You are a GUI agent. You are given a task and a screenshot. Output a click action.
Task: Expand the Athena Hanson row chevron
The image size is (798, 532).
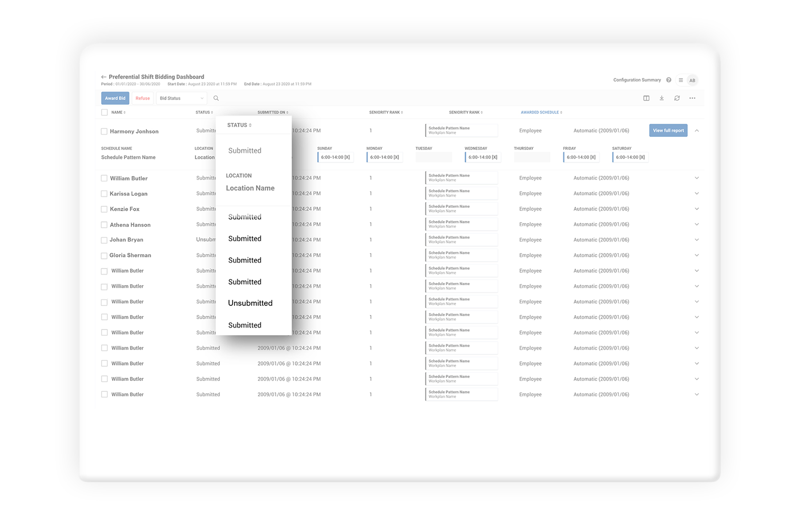[x=696, y=224]
